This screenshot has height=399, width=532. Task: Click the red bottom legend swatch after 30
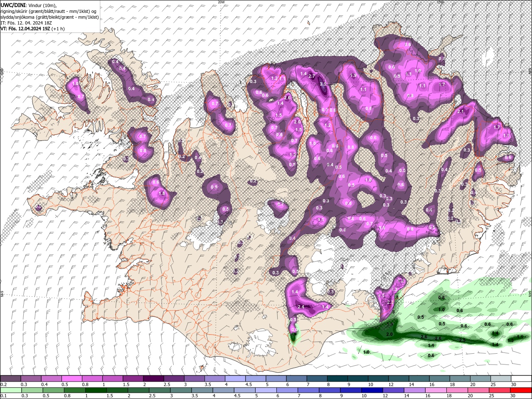[522, 390]
